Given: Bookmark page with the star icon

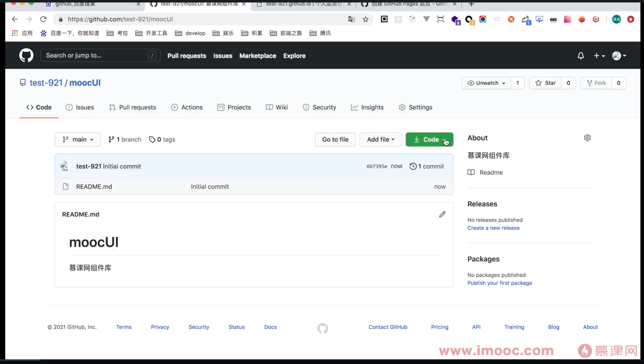Looking at the screenshot, I should pos(365,19).
